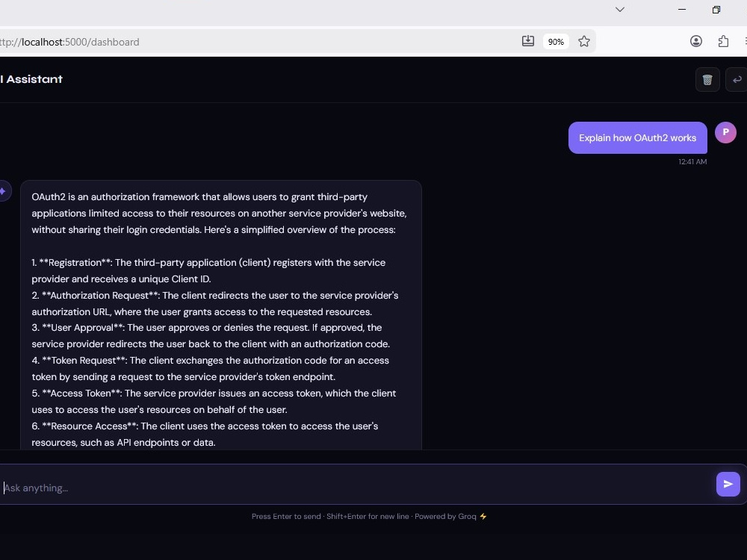The height and width of the screenshot is (560, 747).
Task: Click the User Approval step line
Action: 211,336
